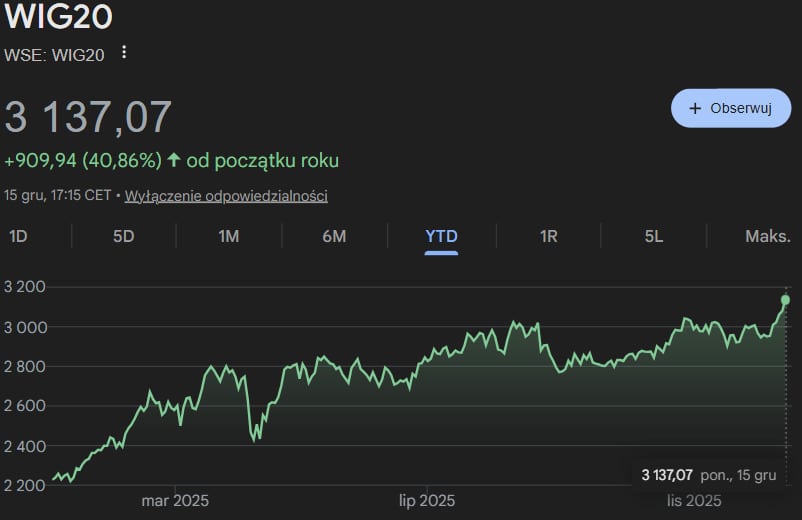Click the mar 2025 axis label

174,500
